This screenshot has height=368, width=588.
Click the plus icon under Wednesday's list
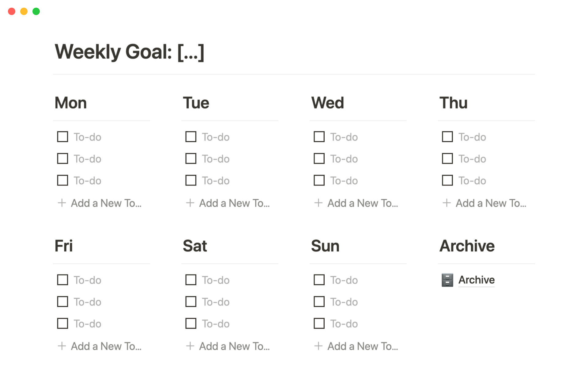[x=318, y=203]
